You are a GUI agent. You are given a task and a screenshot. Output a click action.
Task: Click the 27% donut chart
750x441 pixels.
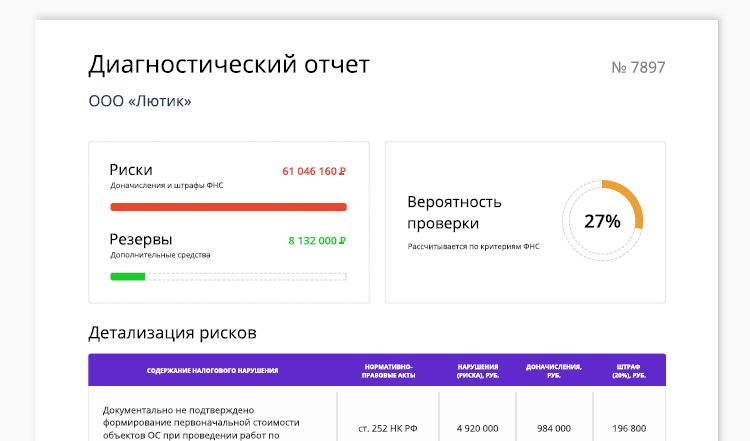click(x=602, y=221)
